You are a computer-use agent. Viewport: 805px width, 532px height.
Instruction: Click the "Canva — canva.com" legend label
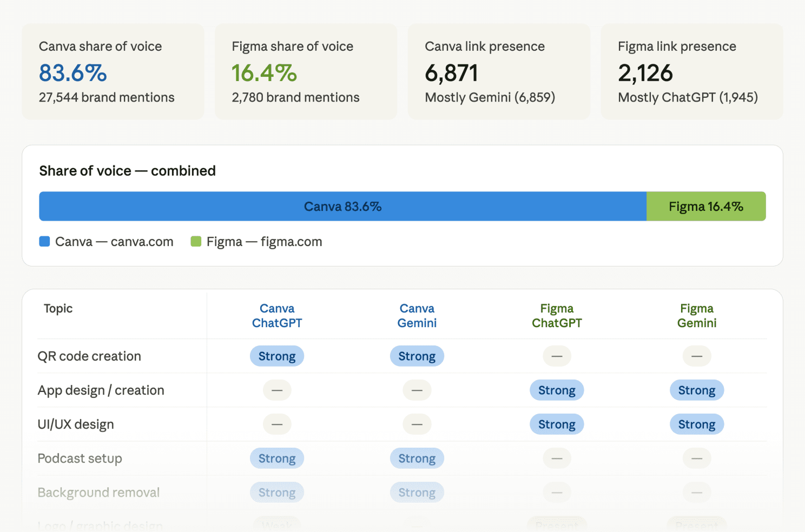coord(114,242)
